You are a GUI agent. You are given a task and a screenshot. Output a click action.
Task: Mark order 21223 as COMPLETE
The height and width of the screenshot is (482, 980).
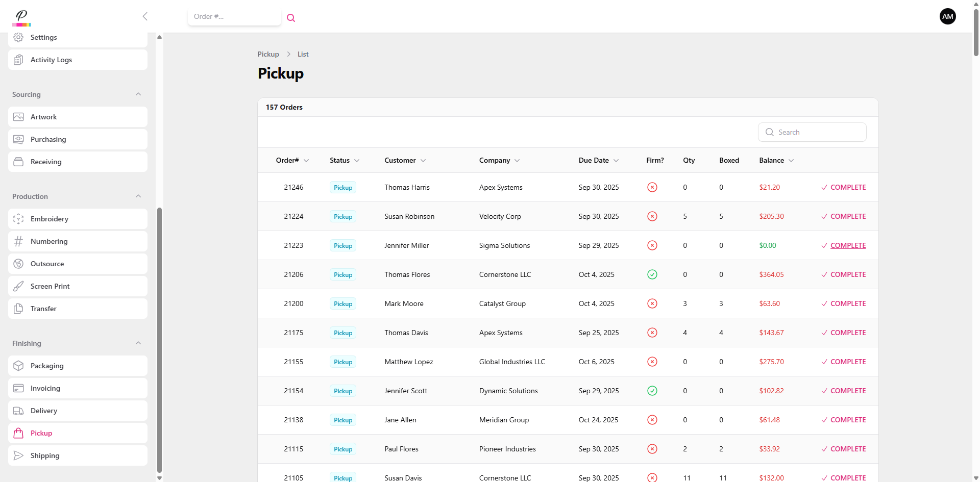pyautogui.click(x=847, y=245)
